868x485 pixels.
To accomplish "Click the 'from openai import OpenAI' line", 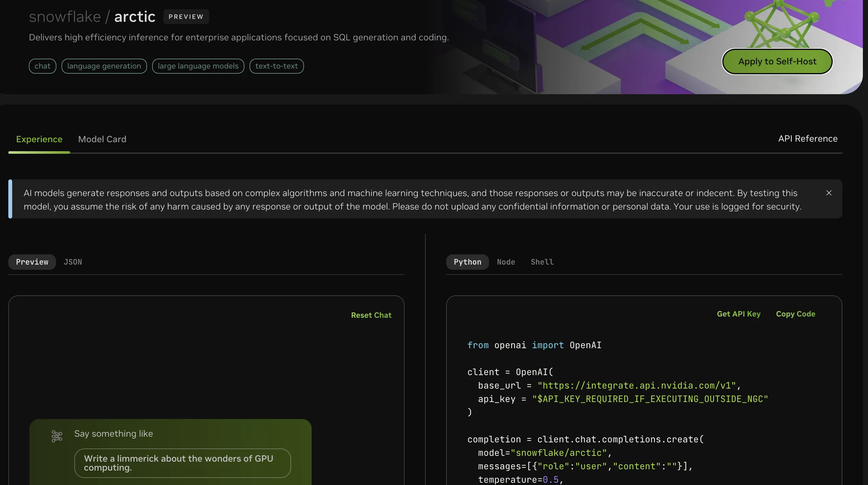I will pos(534,345).
